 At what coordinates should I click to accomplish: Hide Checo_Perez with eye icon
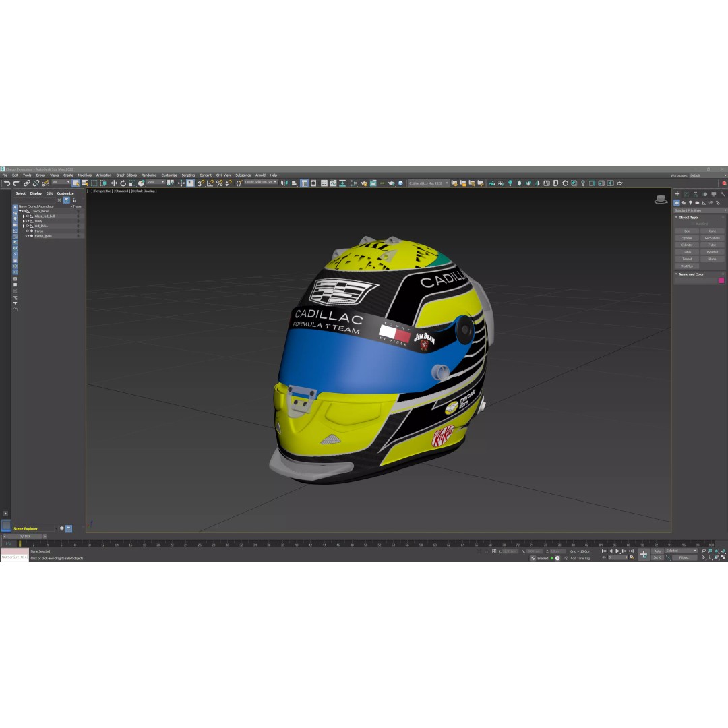(x=24, y=211)
